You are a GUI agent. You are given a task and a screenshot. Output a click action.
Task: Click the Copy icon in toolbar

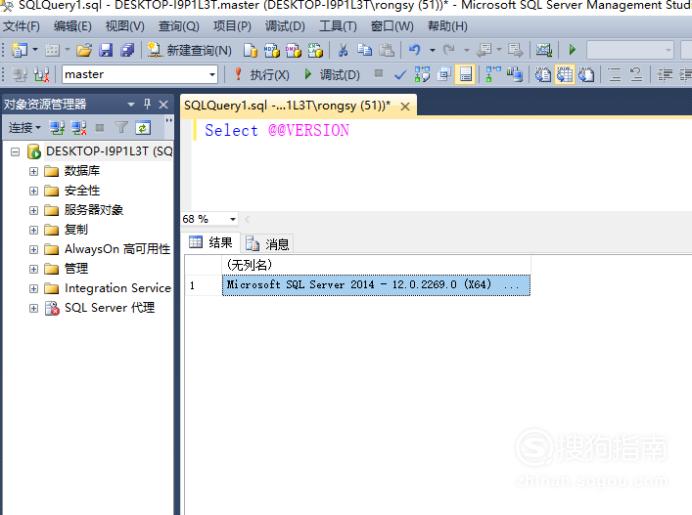[365, 50]
